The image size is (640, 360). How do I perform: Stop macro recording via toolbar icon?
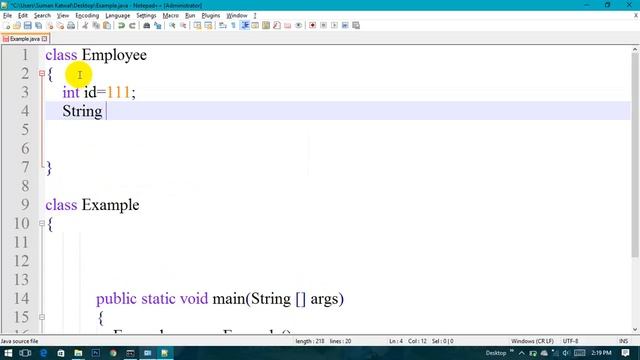point(323,25)
